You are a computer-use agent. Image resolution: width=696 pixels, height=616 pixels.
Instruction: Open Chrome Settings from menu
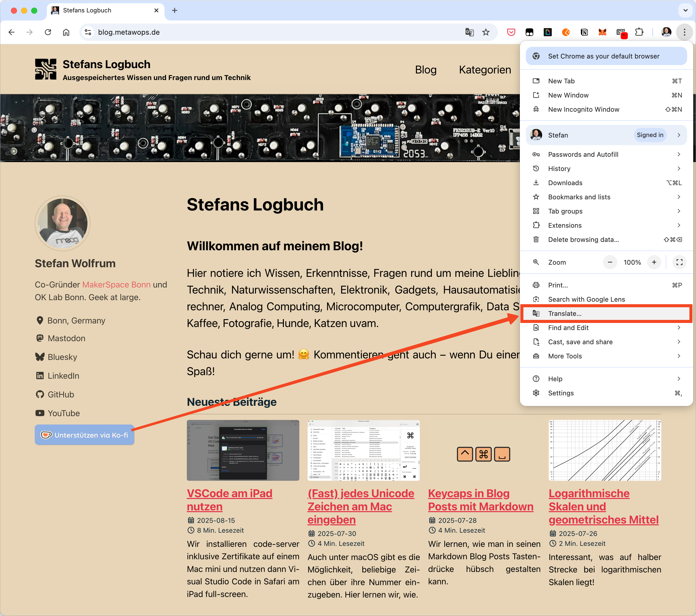click(x=606, y=393)
